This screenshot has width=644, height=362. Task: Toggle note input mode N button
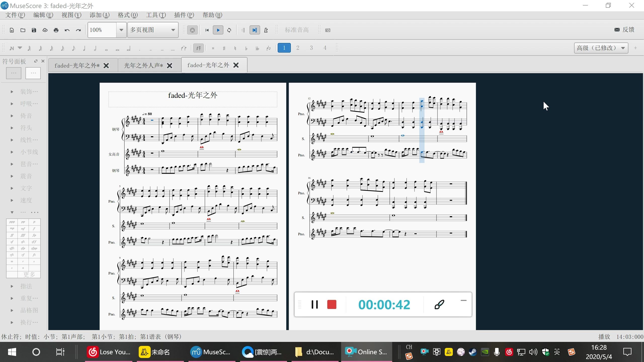click(12, 48)
